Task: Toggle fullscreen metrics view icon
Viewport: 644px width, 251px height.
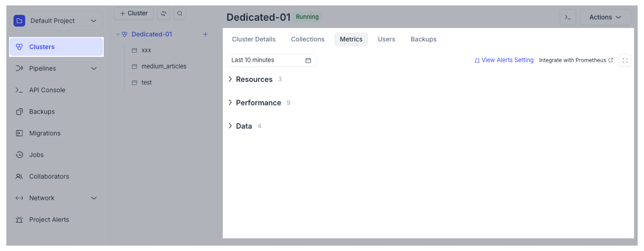Action: pos(625,60)
